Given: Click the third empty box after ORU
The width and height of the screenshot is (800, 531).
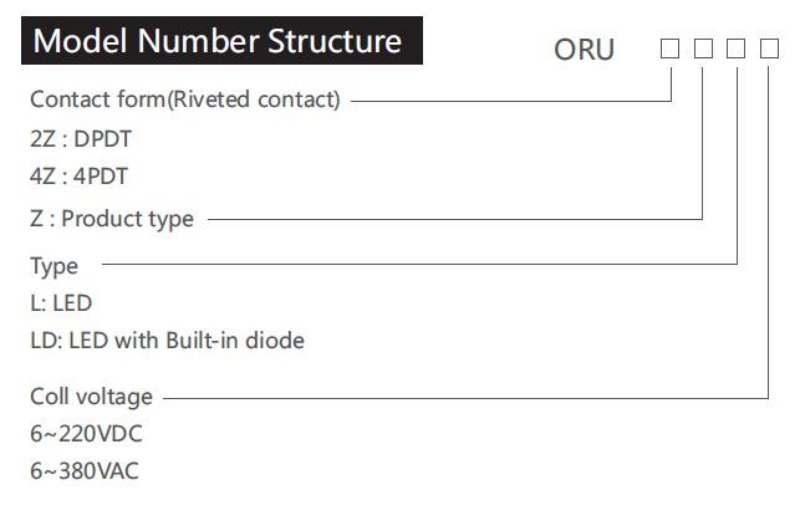Looking at the screenshot, I should coord(736,49).
